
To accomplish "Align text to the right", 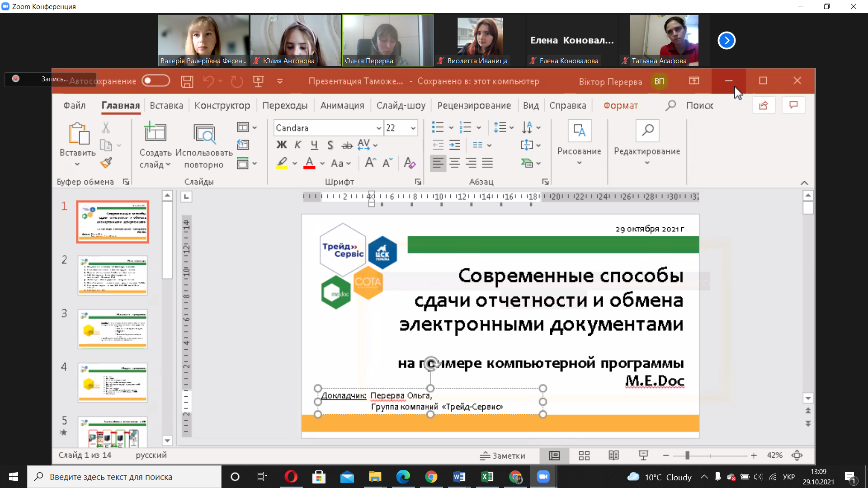I will (471, 163).
